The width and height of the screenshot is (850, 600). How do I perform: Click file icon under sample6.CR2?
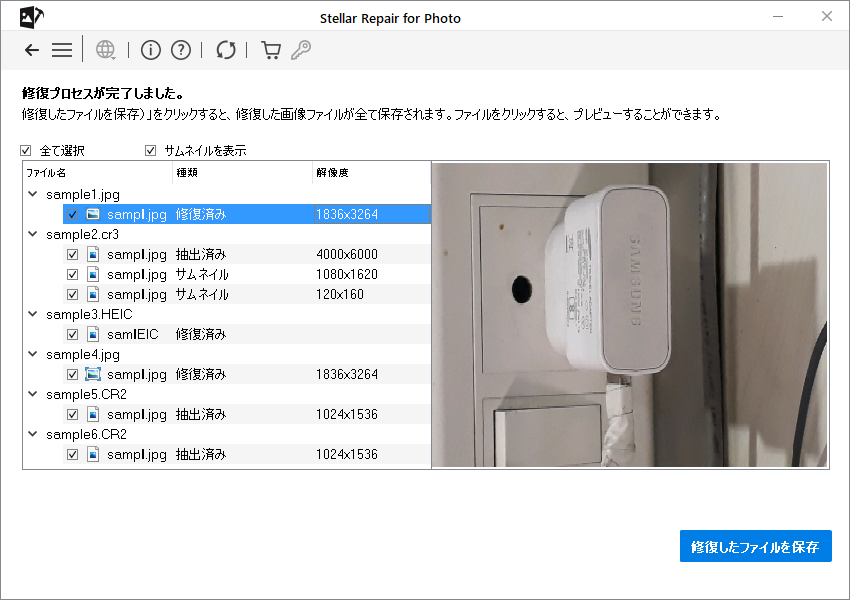(x=93, y=454)
